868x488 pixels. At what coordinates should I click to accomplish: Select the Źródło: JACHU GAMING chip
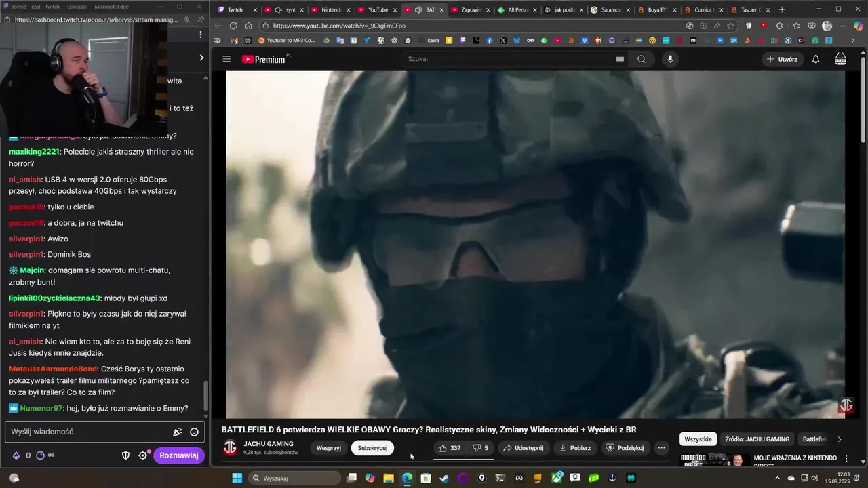[757, 439]
